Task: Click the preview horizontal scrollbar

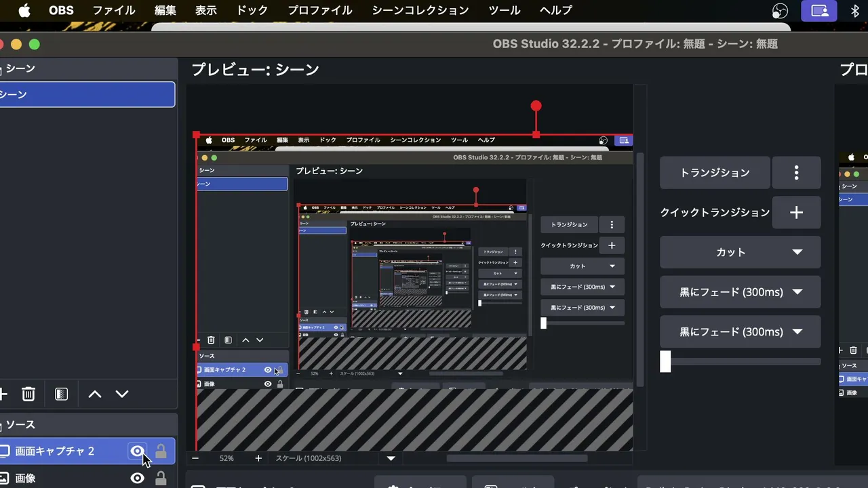Action: (x=517, y=458)
